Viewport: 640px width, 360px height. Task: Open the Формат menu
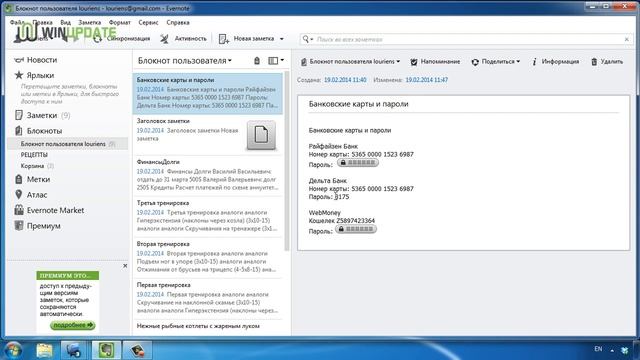pyautogui.click(x=120, y=22)
